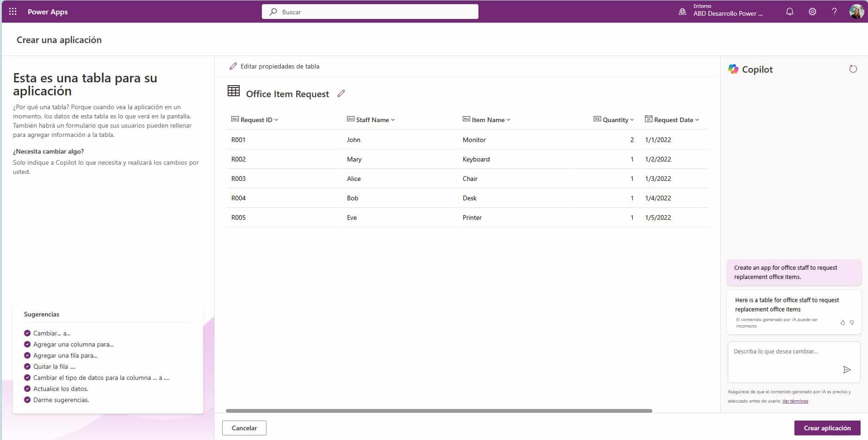Click the Crear aplicación button
This screenshot has width=868, height=440.
(827, 428)
